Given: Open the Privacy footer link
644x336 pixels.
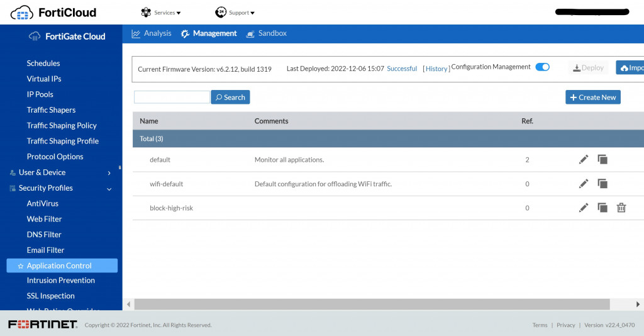Looking at the screenshot, I should pyautogui.click(x=565, y=325).
